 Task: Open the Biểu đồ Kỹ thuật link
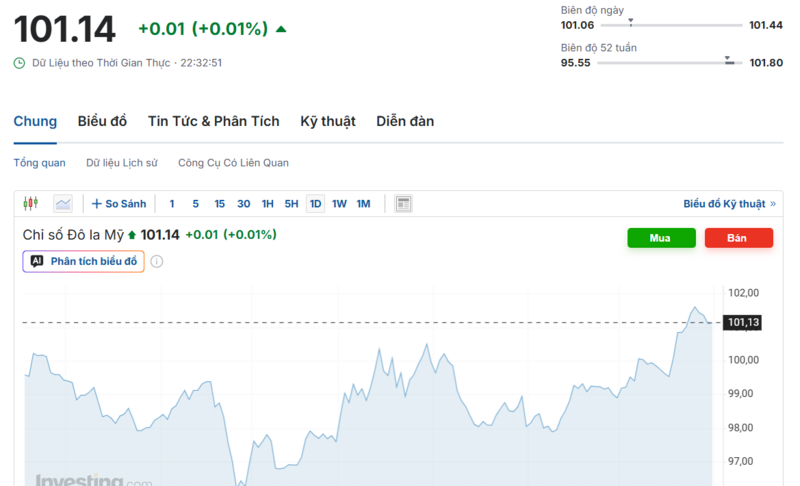730,204
